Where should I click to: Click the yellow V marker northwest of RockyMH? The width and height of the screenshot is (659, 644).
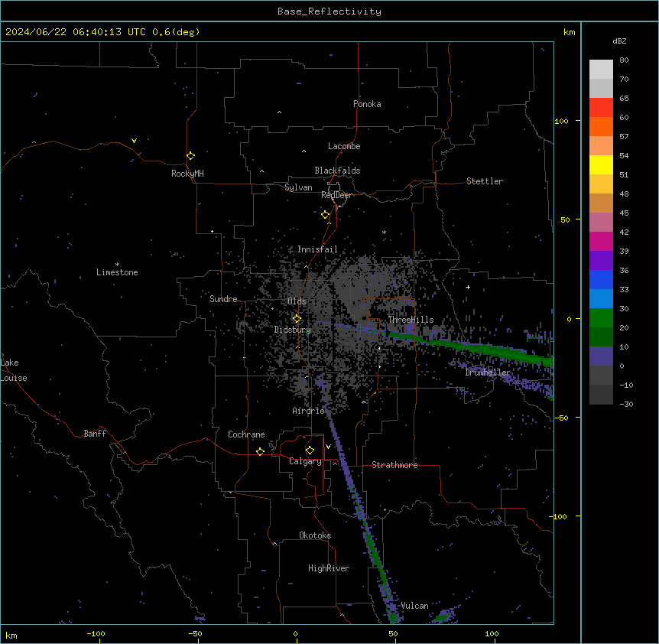tap(134, 141)
